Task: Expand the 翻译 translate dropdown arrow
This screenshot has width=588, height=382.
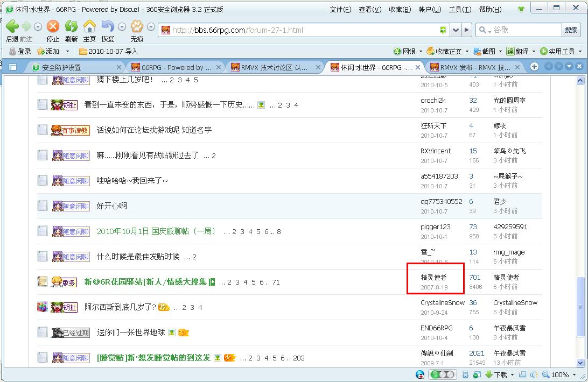Action: point(534,51)
